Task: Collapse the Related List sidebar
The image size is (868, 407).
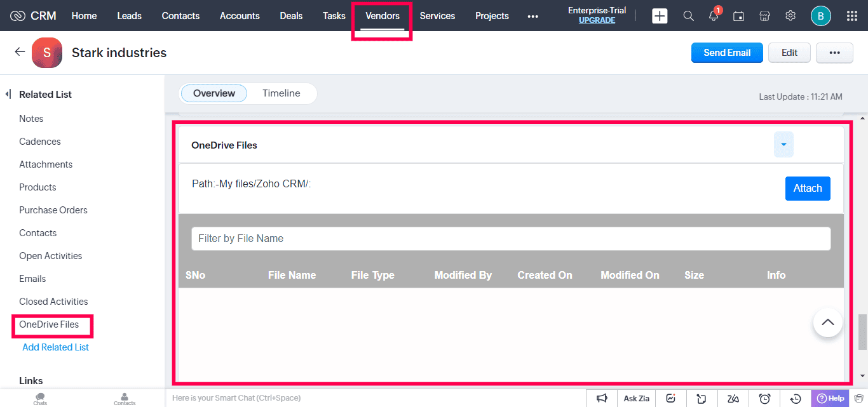Action: (x=8, y=95)
